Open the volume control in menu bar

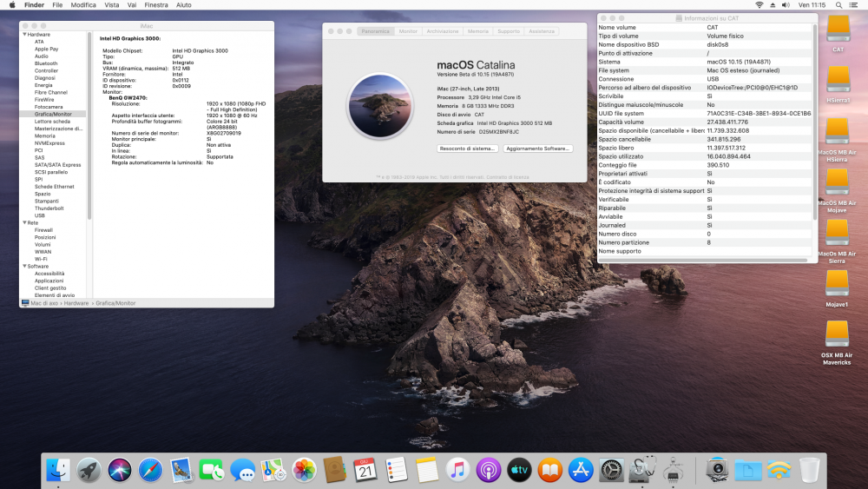(x=786, y=5)
